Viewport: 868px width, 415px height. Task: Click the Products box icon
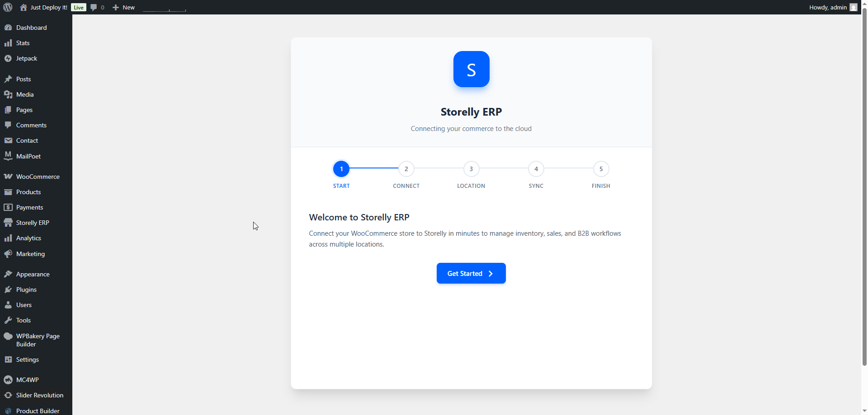point(8,192)
